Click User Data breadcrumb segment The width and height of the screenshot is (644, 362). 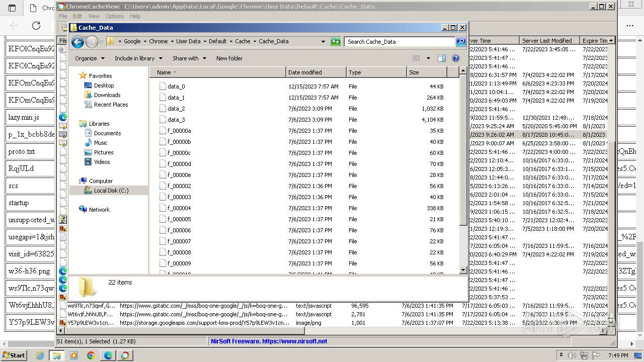point(188,41)
